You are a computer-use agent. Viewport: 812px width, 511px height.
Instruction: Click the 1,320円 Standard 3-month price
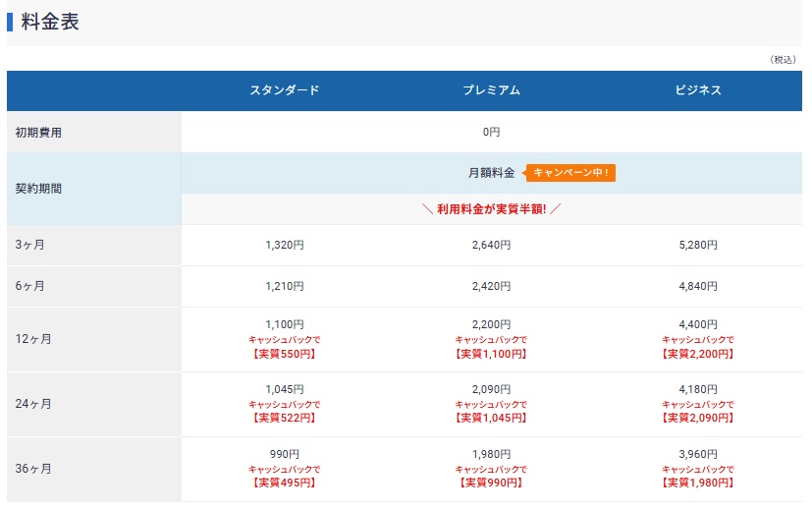click(285, 245)
